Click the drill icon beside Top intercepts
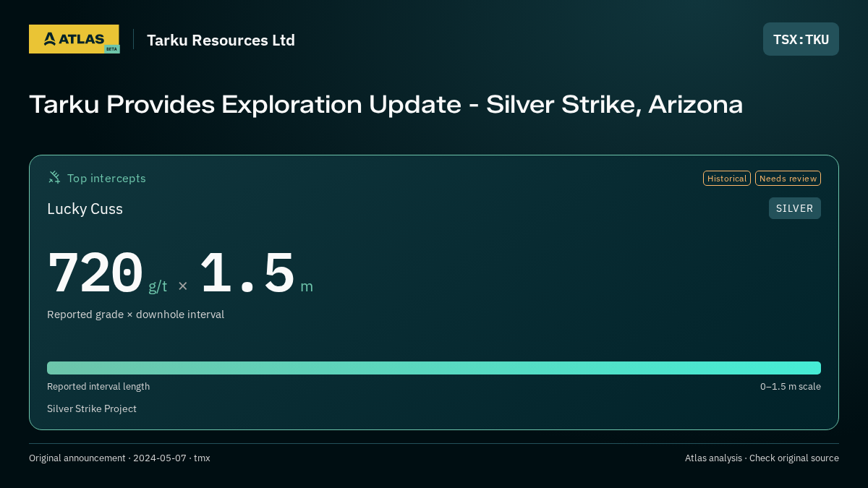Image resolution: width=868 pixels, height=488 pixels. [54, 177]
